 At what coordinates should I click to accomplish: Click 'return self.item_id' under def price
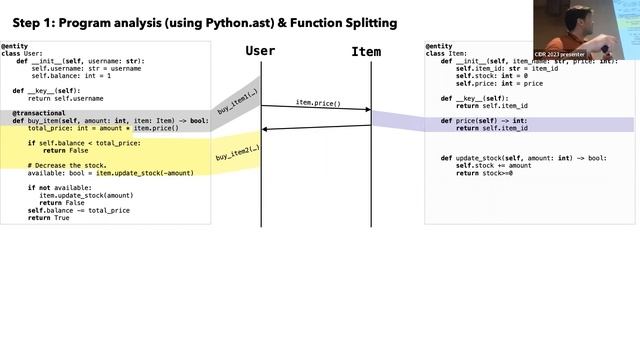[x=492, y=128]
